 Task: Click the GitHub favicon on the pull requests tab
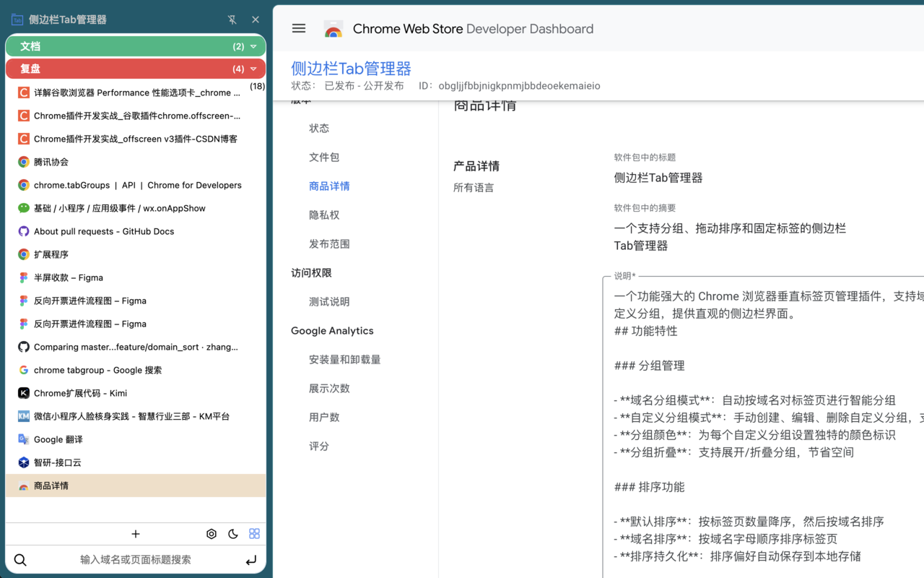point(22,231)
